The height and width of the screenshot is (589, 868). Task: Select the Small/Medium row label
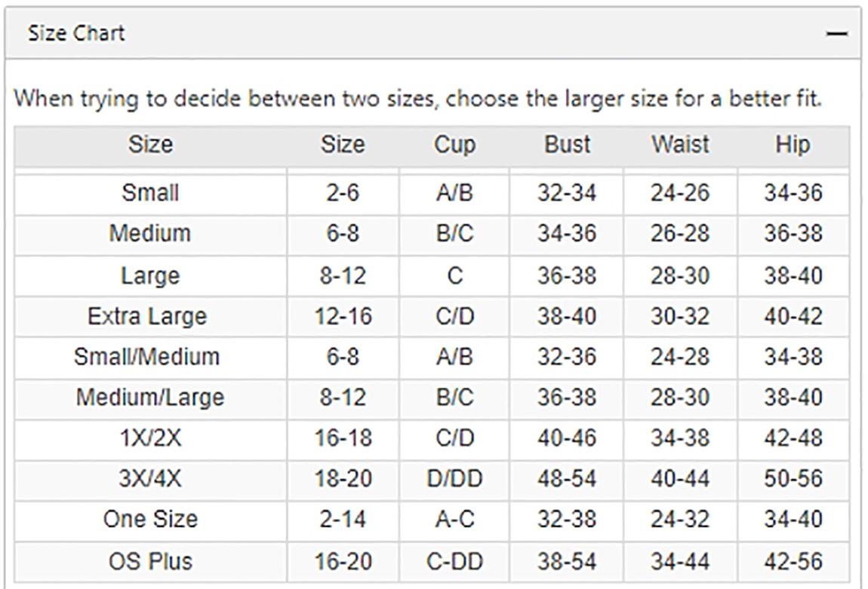coord(146,357)
